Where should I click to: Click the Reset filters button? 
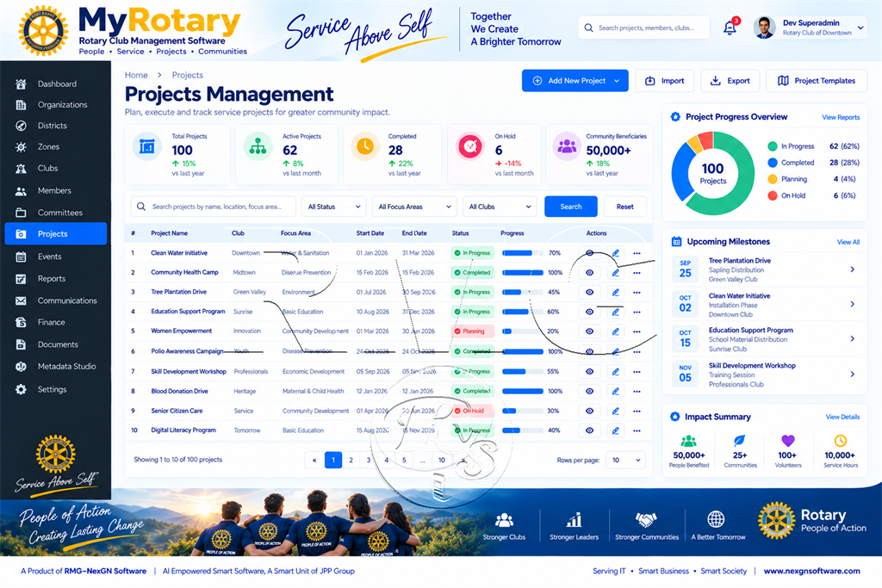coord(625,207)
